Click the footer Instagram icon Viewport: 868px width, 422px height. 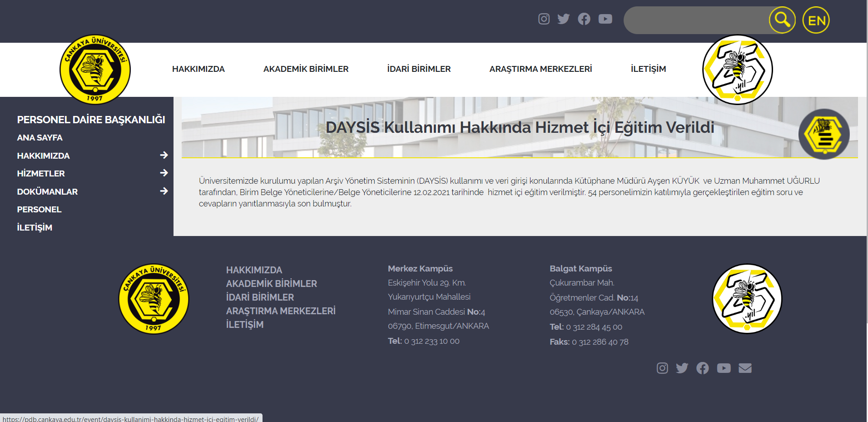pyautogui.click(x=662, y=368)
